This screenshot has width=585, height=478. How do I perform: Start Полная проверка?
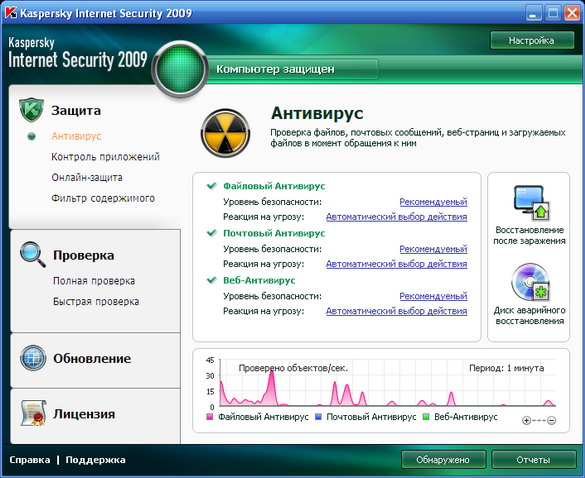point(94,281)
